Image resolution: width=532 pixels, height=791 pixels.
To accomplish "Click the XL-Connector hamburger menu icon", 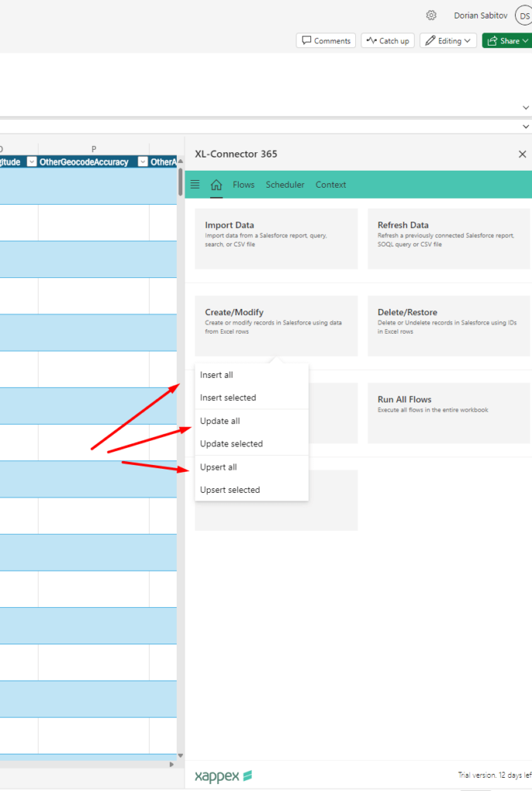I will click(195, 185).
